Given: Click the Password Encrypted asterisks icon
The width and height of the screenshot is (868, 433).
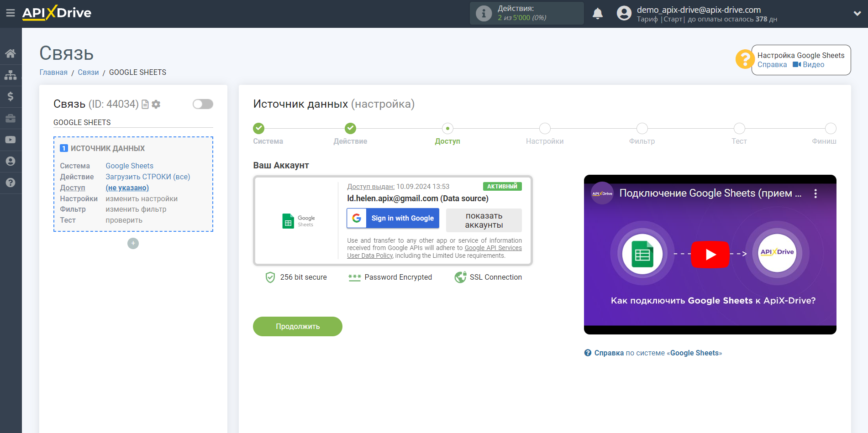Looking at the screenshot, I should pos(354,277).
